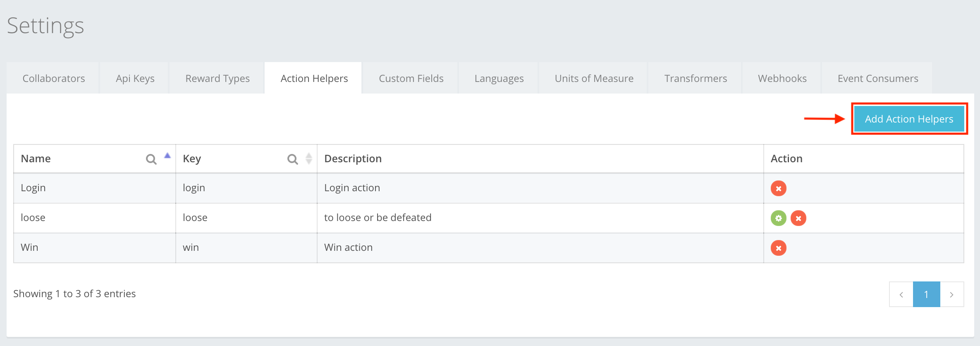This screenshot has width=980, height=346.
Task: Go to the Webhooks tab
Action: [x=782, y=78]
